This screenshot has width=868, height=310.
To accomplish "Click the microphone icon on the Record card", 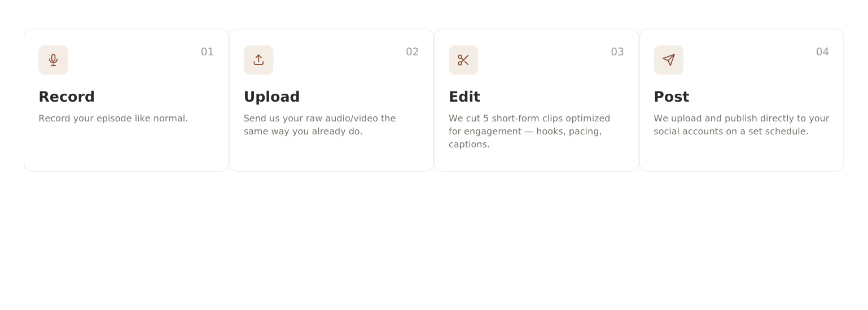I will 53,60.
